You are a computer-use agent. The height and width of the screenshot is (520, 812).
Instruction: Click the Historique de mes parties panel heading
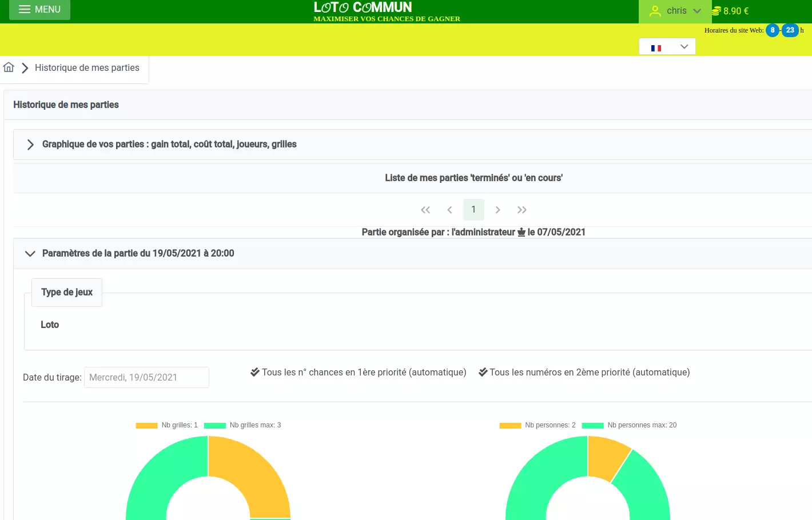[x=66, y=105]
